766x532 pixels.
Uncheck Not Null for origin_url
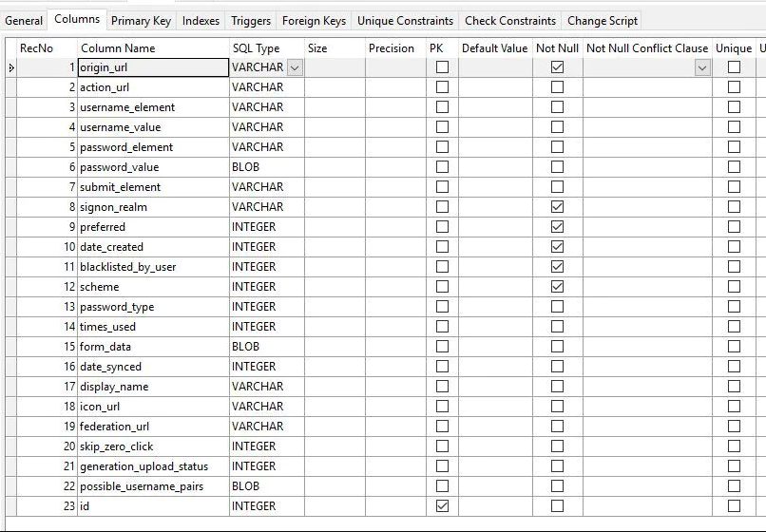(x=557, y=67)
